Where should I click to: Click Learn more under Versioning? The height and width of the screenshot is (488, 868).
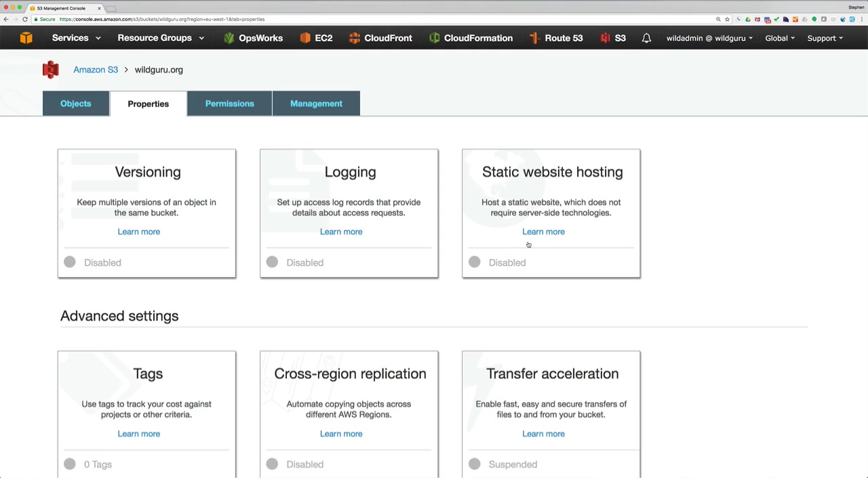[x=139, y=232]
